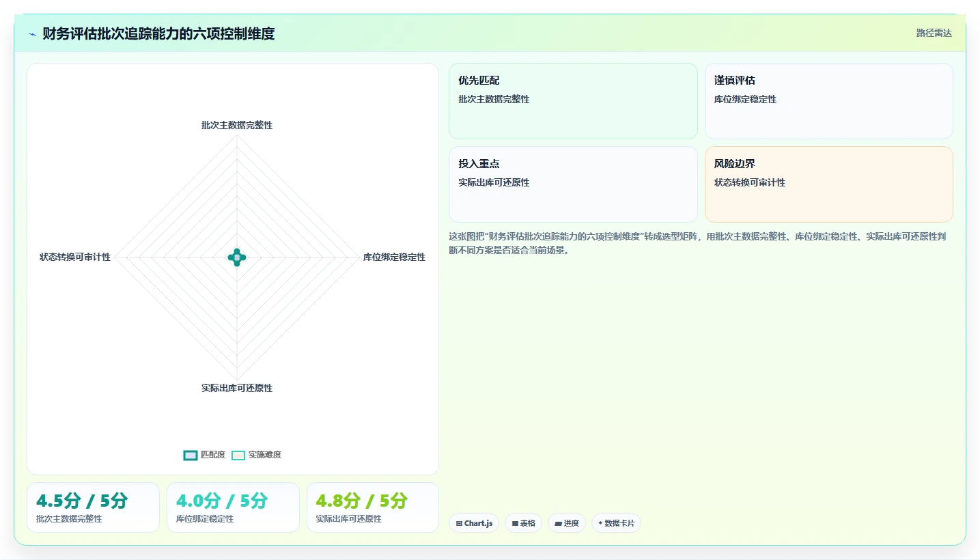Viewport: 980px width, 560px height.
Task: Click the radar axis label 状态转换可审计性
Action: [75, 257]
